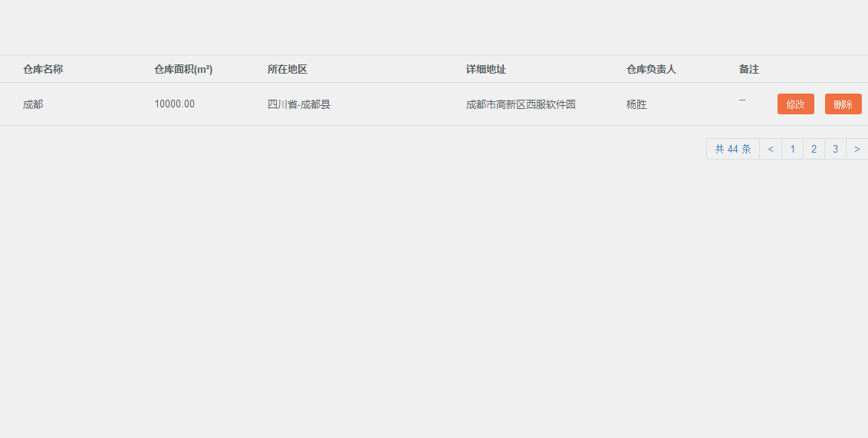Screen dimensions: 868x438
Task: Click the orange 删除 button
Action: [x=843, y=104]
